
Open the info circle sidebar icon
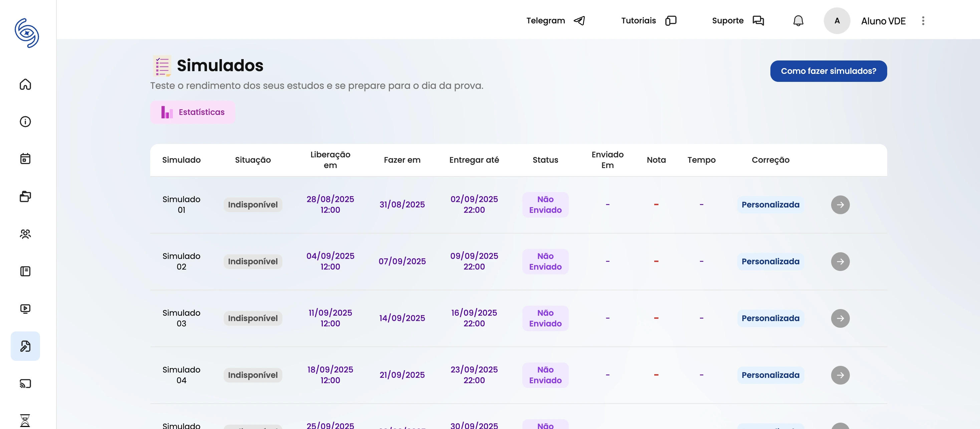[x=25, y=122]
